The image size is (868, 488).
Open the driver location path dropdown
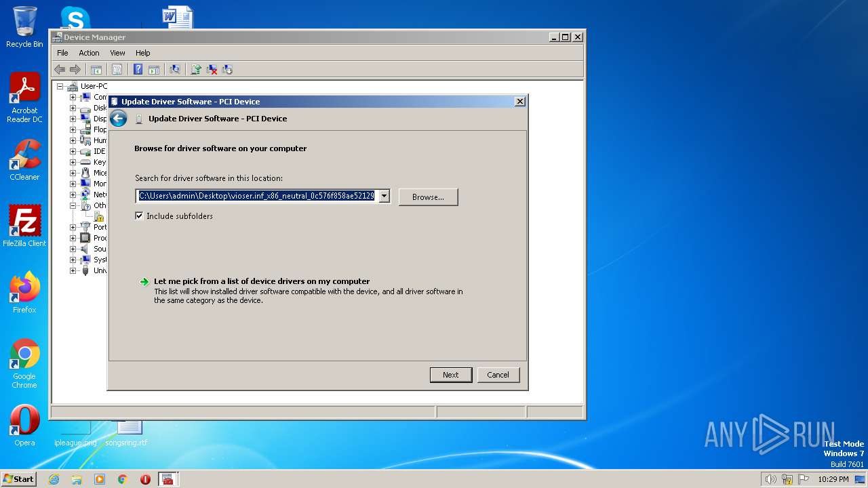point(384,196)
